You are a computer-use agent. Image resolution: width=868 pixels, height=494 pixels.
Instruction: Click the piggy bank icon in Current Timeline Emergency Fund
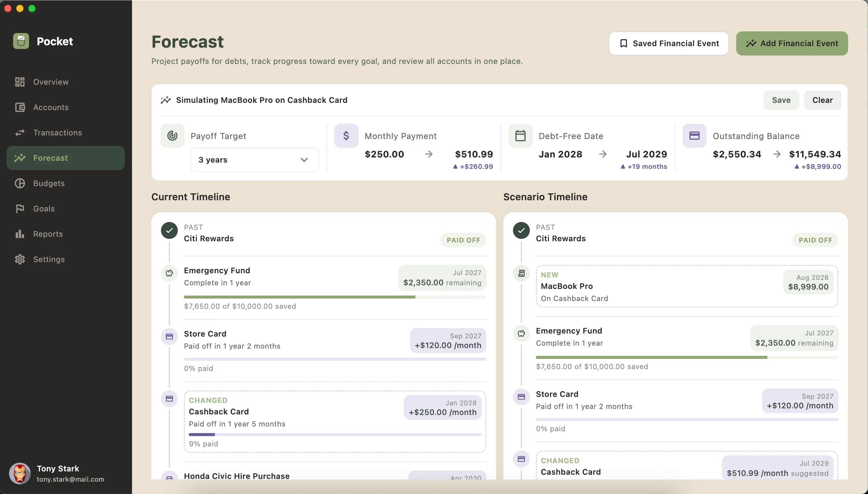point(169,273)
